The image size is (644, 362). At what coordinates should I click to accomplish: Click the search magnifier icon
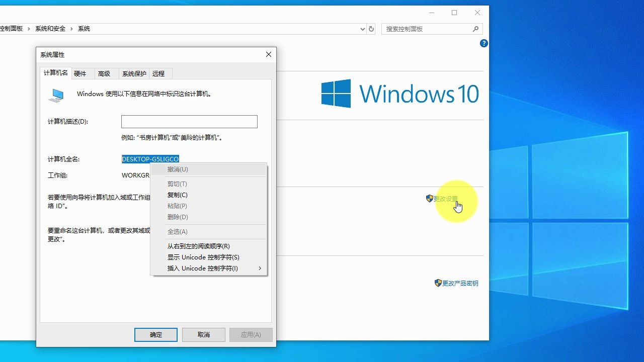click(x=475, y=29)
